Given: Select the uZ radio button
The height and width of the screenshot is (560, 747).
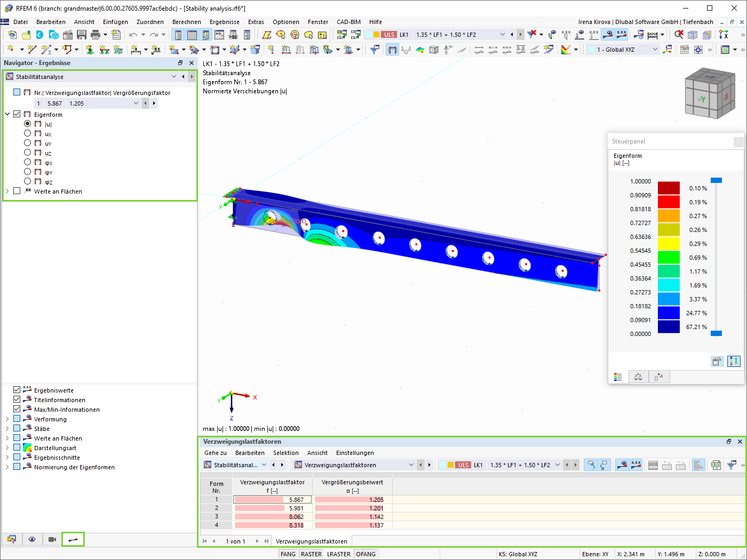Looking at the screenshot, I should pyautogui.click(x=28, y=153).
